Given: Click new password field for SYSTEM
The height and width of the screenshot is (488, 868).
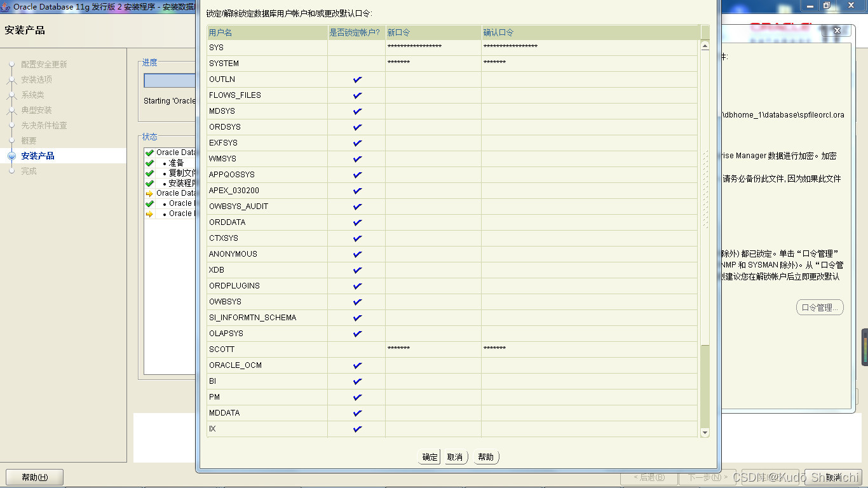Looking at the screenshot, I should point(433,64).
